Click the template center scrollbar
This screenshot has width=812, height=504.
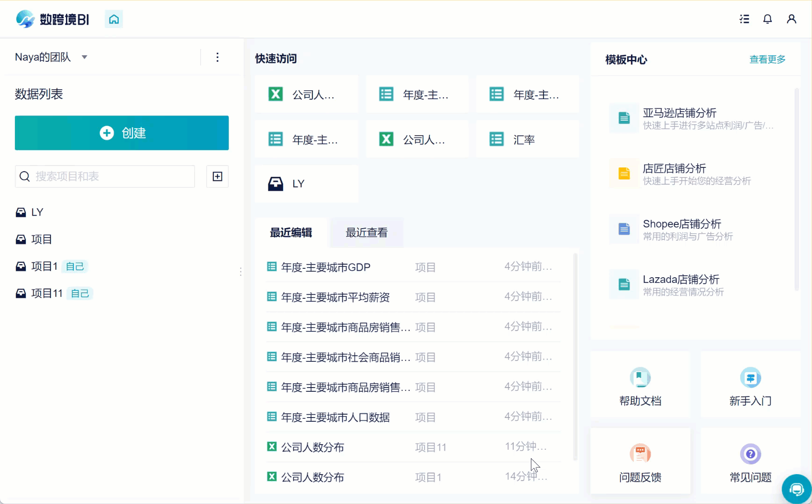coord(797,189)
